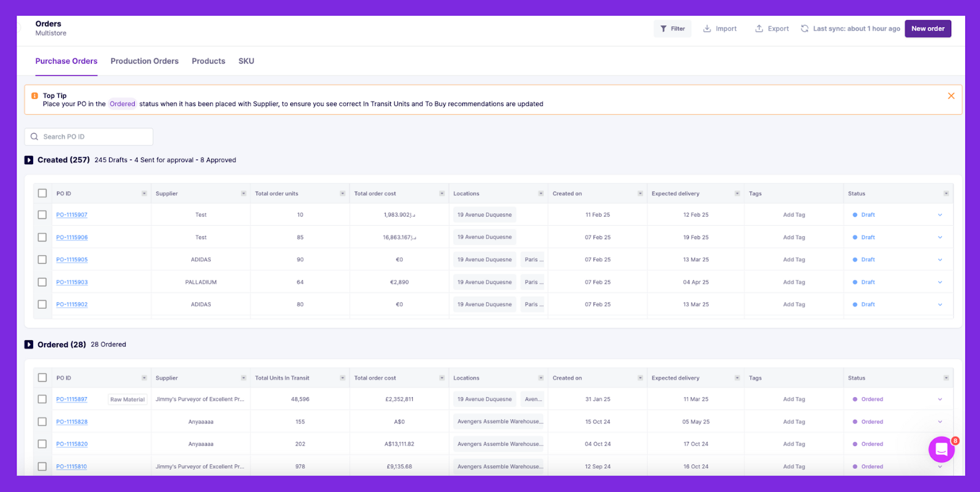Screen dimensions: 980x492
Task: Click the Import download icon
Action: point(707,29)
